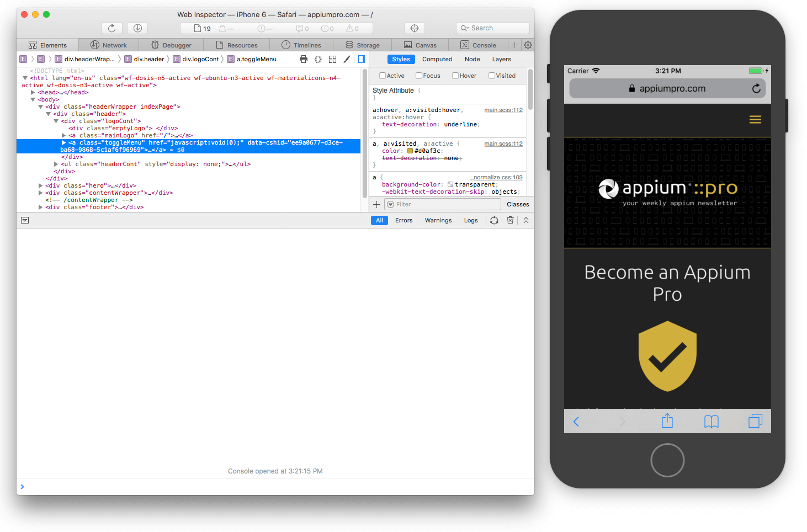This screenshot has height=532, width=807.
Task: Open bookmarks in iPhone Safari
Action: [x=712, y=422]
